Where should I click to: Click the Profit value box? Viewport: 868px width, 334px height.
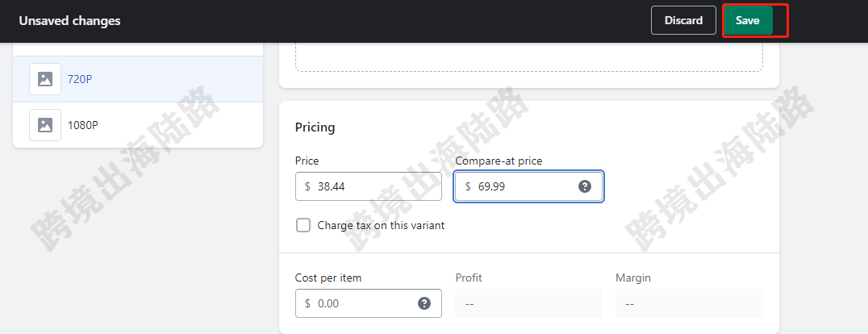coord(528,303)
